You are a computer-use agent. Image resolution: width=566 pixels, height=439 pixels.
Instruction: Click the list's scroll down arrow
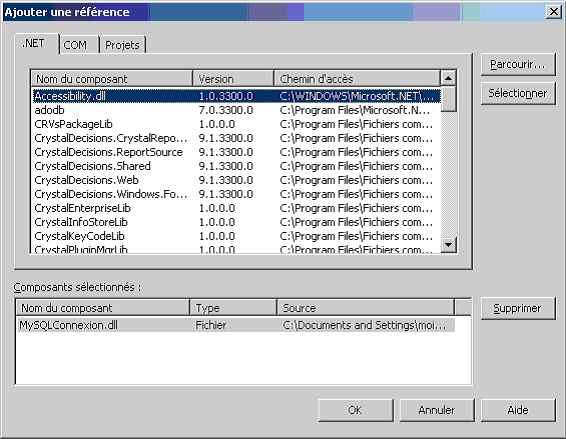[448, 245]
